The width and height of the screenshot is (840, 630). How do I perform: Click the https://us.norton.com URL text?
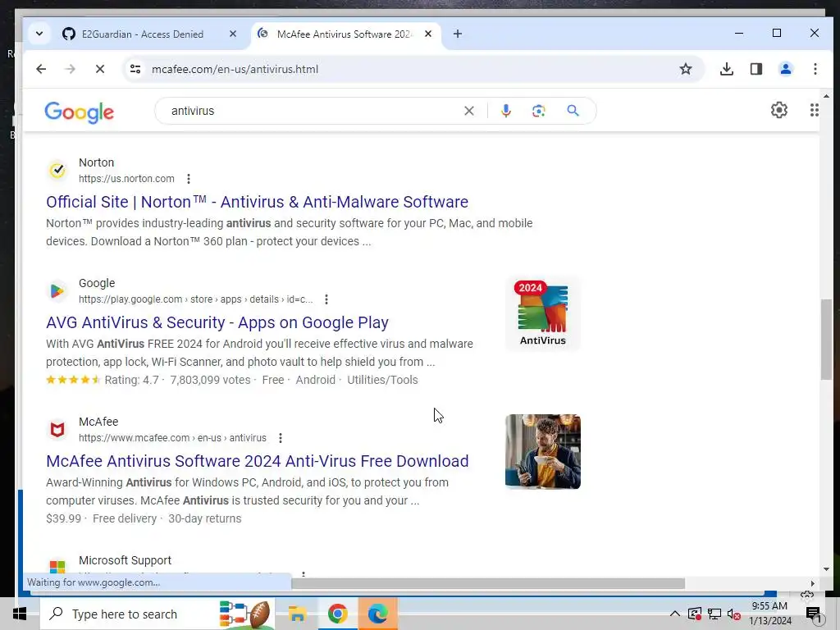tap(126, 179)
